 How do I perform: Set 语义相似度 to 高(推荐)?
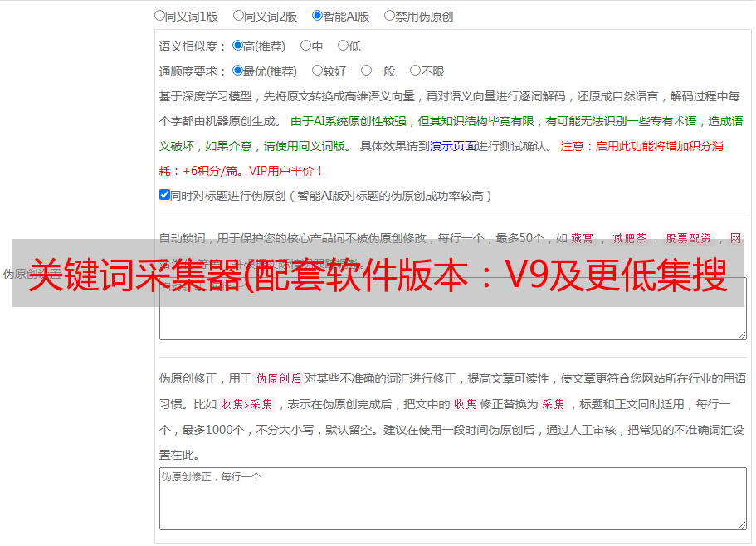point(237,46)
